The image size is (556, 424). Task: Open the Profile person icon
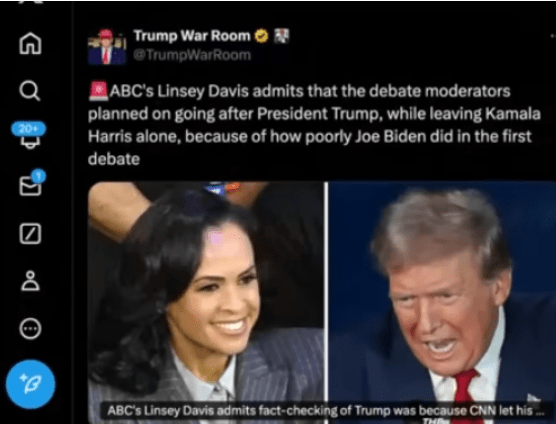[30, 281]
